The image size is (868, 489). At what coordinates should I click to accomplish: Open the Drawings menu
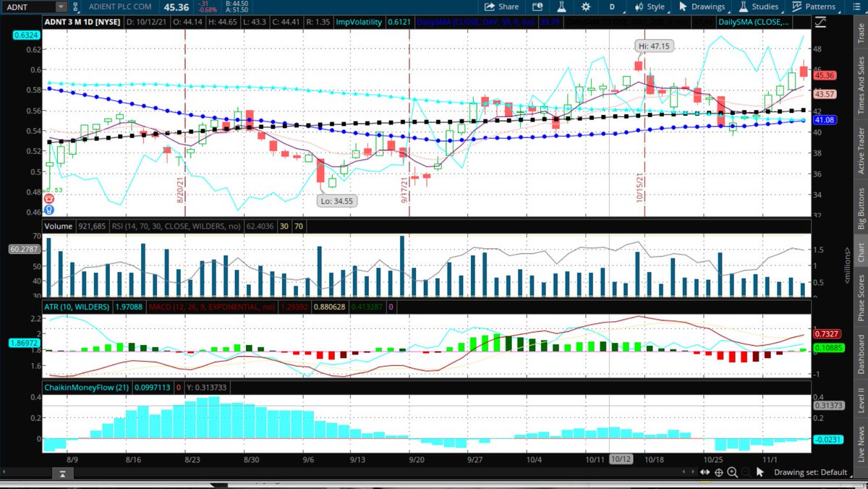click(702, 7)
